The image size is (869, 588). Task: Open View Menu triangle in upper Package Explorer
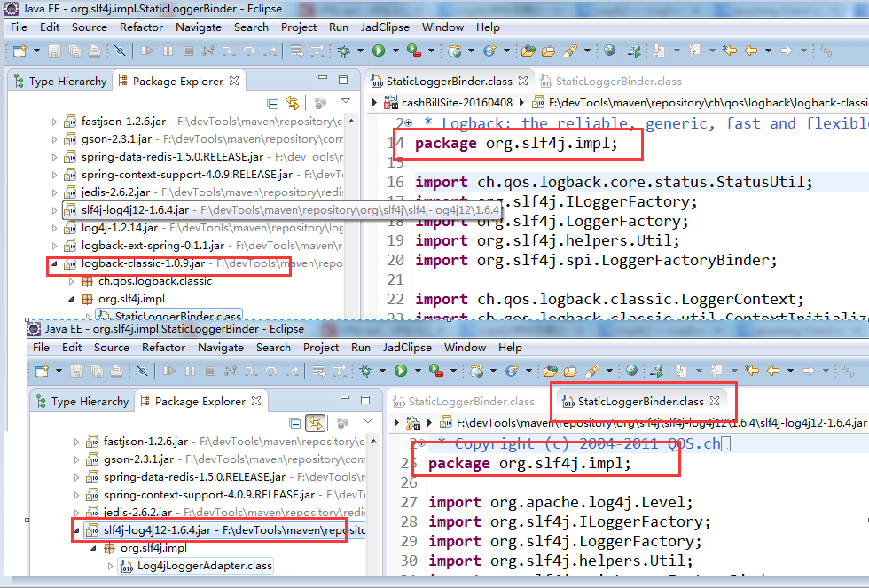pos(346,101)
